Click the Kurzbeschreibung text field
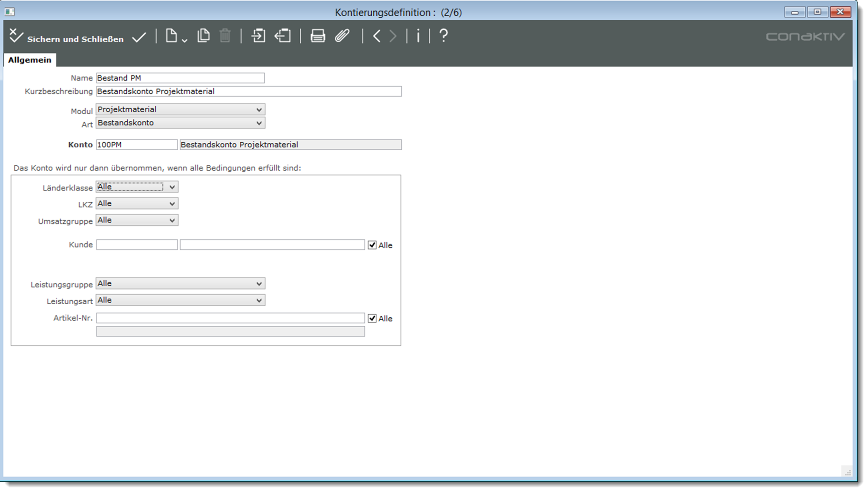 [249, 91]
